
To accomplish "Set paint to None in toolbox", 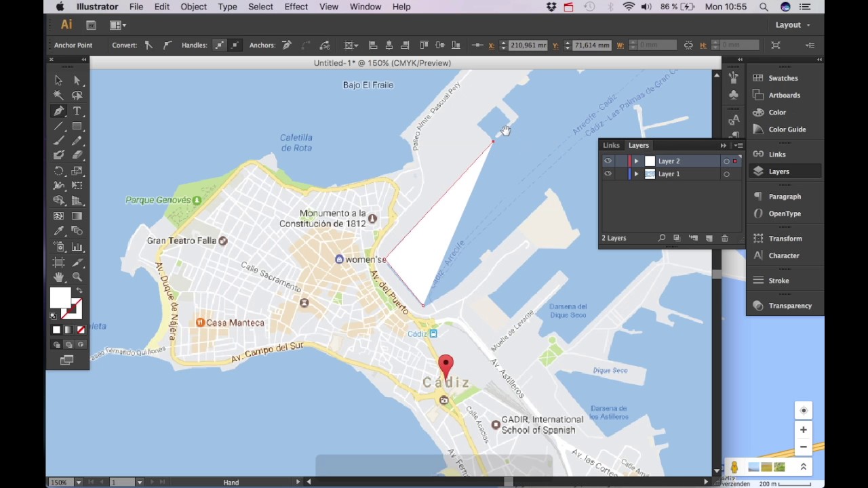I will pyautogui.click(x=81, y=330).
